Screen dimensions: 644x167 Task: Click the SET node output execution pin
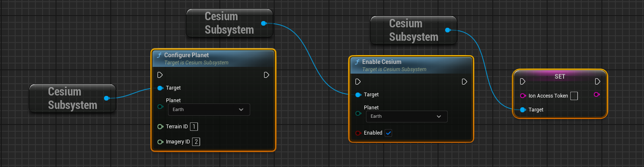click(x=598, y=81)
